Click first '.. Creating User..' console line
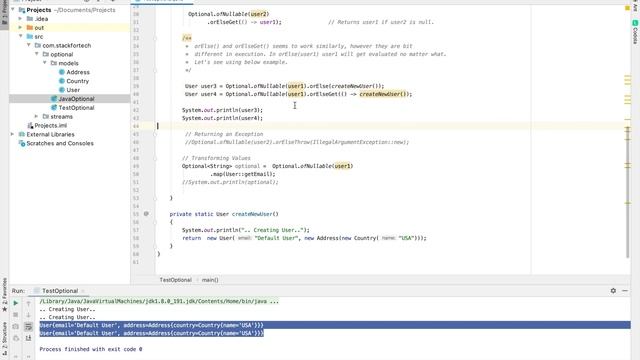This screenshot has width=640, height=360. pyautogui.click(x=67, y=309)
